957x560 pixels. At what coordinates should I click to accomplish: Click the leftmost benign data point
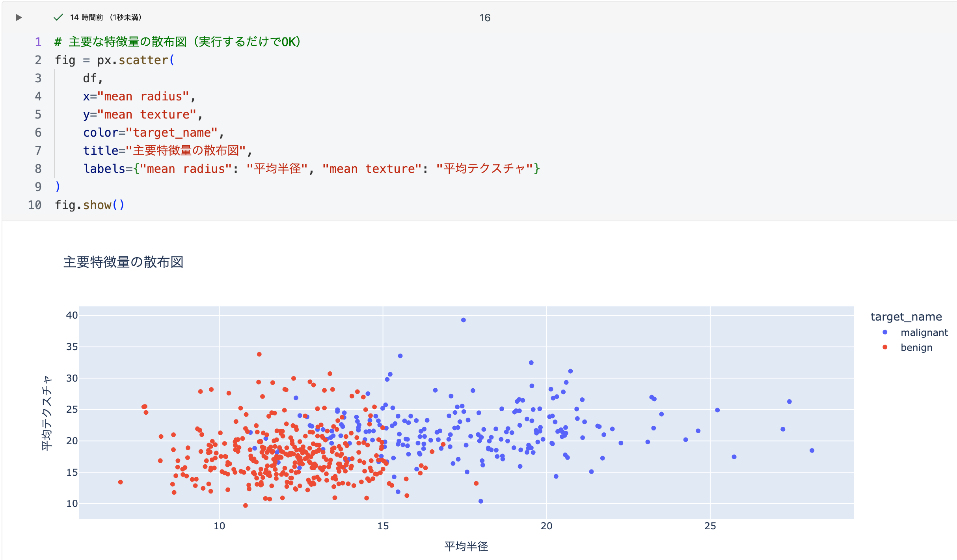point(121,482)
